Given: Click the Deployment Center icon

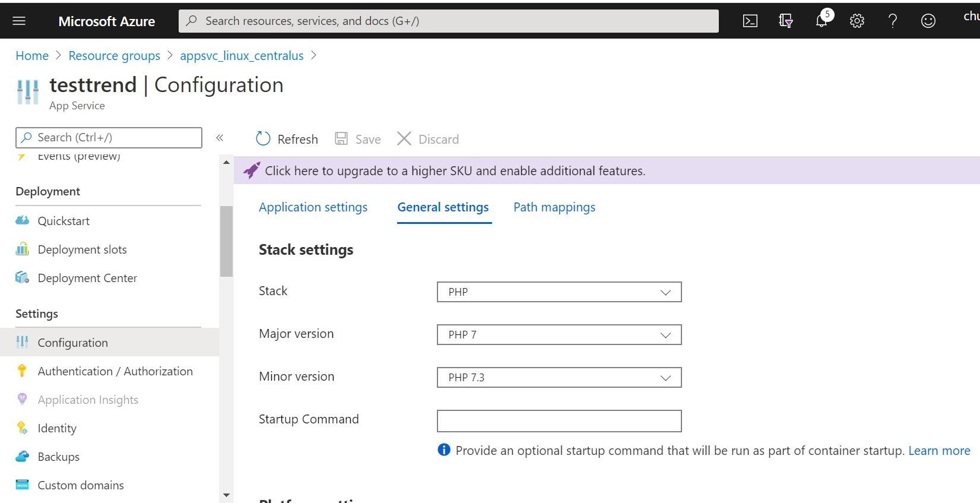Looking at the screenshot, I should pyautogui.click(x=22, y=277).
